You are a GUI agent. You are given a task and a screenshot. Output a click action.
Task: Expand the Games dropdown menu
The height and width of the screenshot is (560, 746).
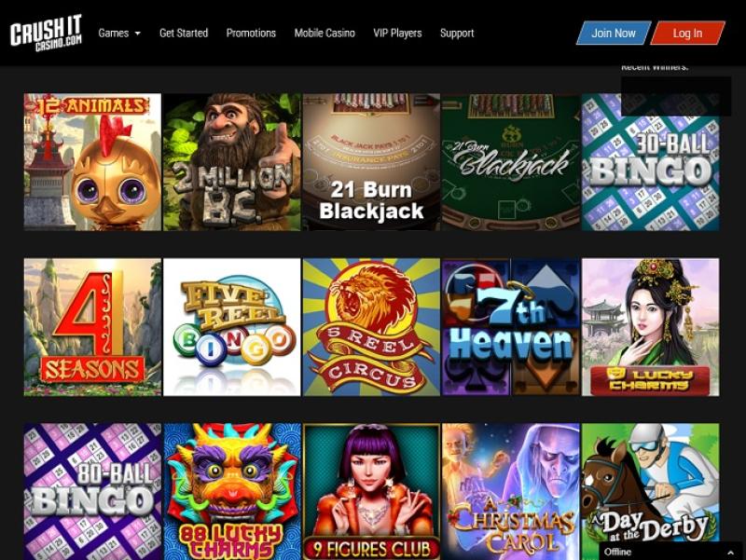[x=119, y=34]
